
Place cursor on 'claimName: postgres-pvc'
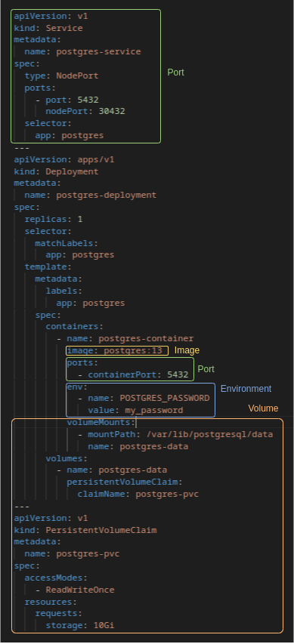click(138, 494)
